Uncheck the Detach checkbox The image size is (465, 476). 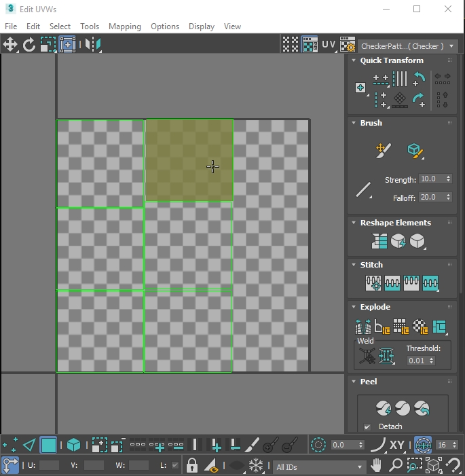tap(367, 427)
